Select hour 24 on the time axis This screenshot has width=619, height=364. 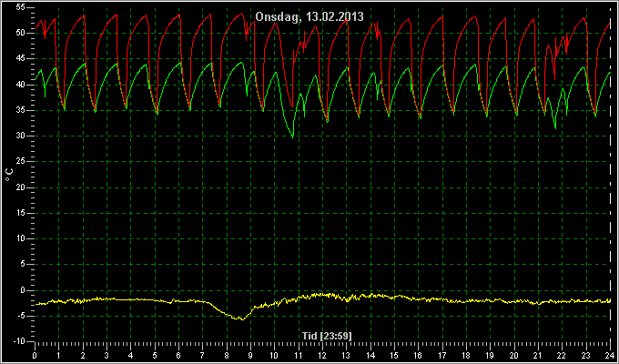point(610,355)
